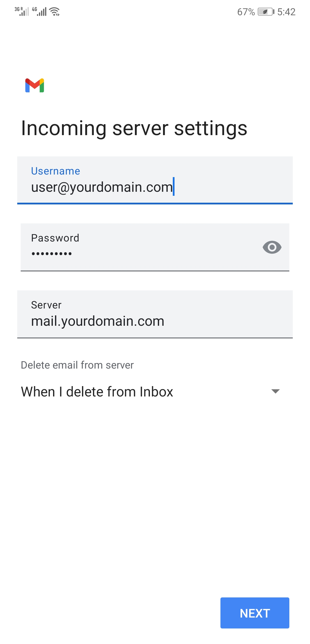Tap the 3G roaming signal indicator
Image resolution: width=310 pixels, height=644 pixels.
point(22,11)
